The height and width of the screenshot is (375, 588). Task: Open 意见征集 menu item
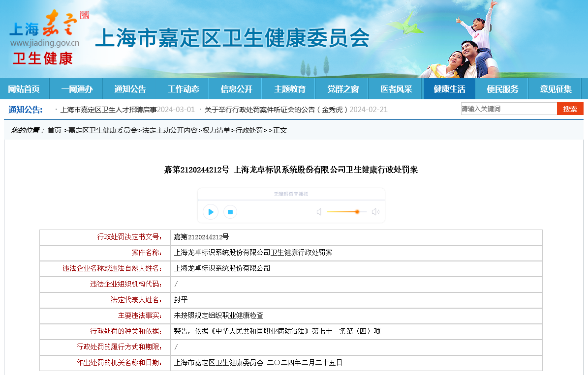coord(556,89)
